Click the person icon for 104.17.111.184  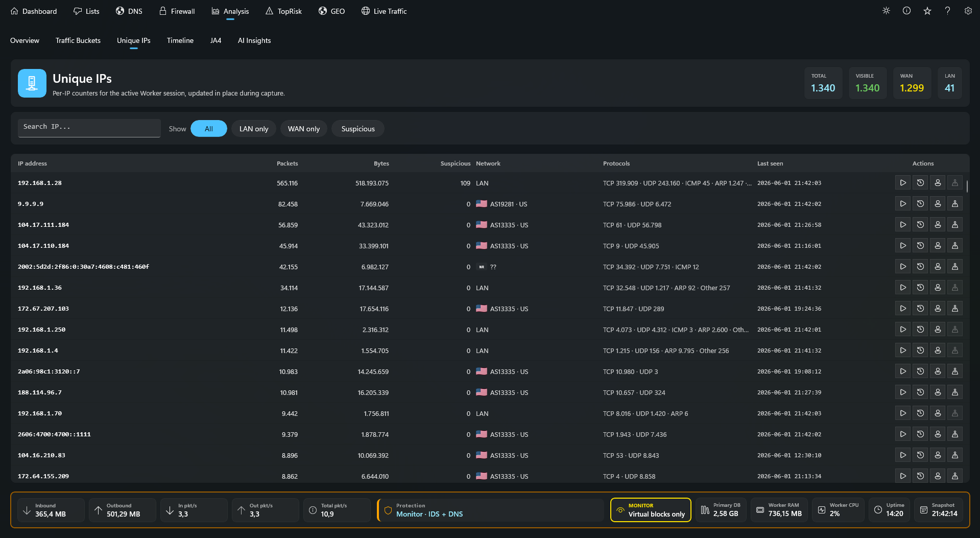click(938, 225)
